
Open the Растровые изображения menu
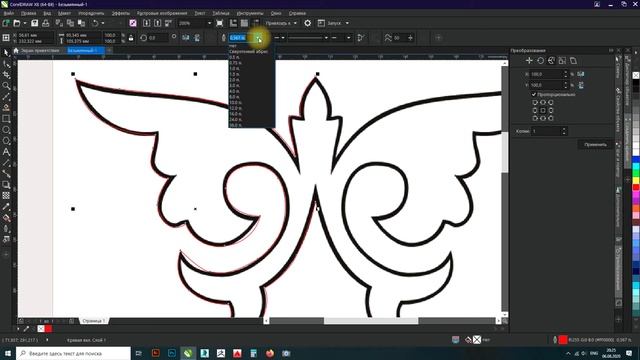point(162,13)
